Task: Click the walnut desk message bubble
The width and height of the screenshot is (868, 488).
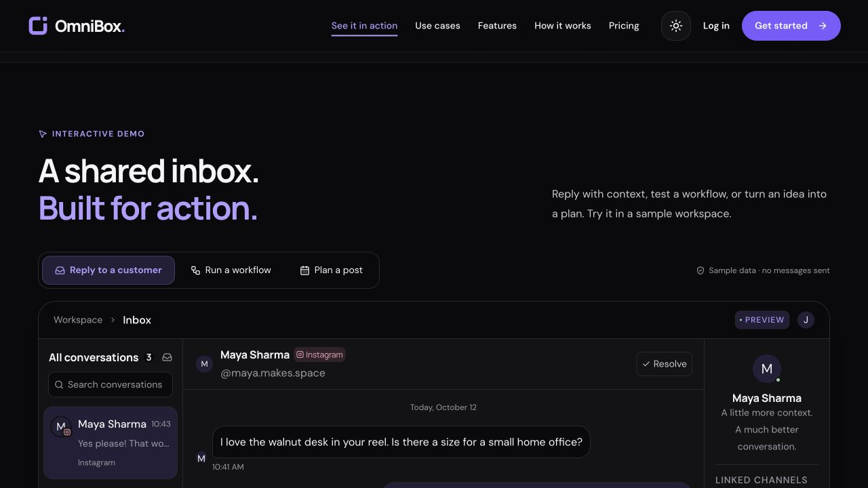Action: click(x=401, y=442)
